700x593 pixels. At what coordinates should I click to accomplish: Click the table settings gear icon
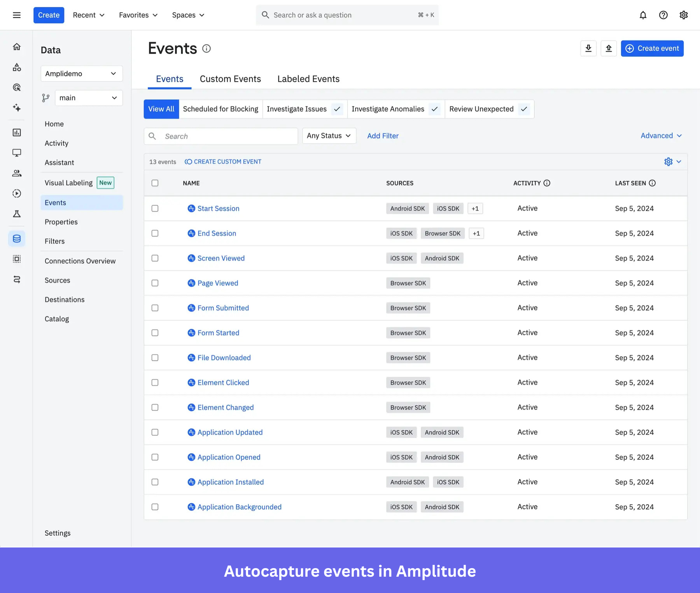(x=668, y=162)
